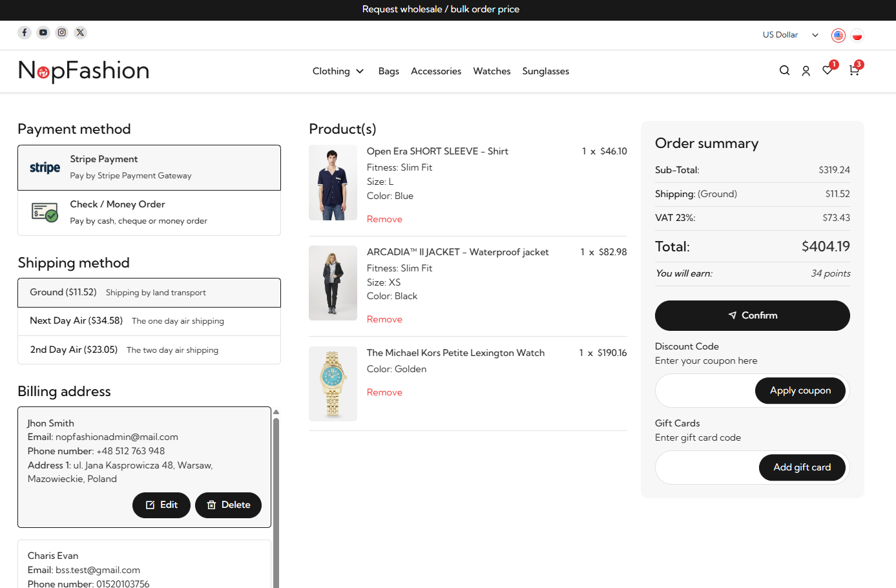Go to the Accessories category
896x588 pixels.
[x=436, y=71]
